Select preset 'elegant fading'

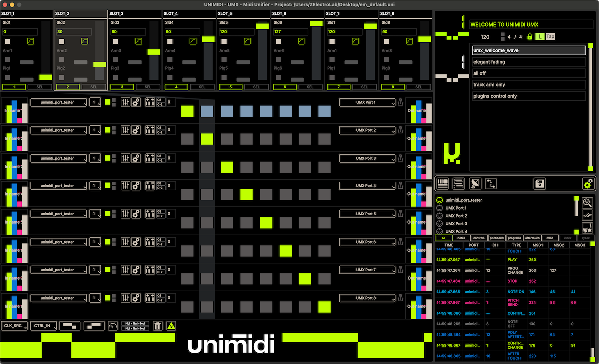point(528,62)
